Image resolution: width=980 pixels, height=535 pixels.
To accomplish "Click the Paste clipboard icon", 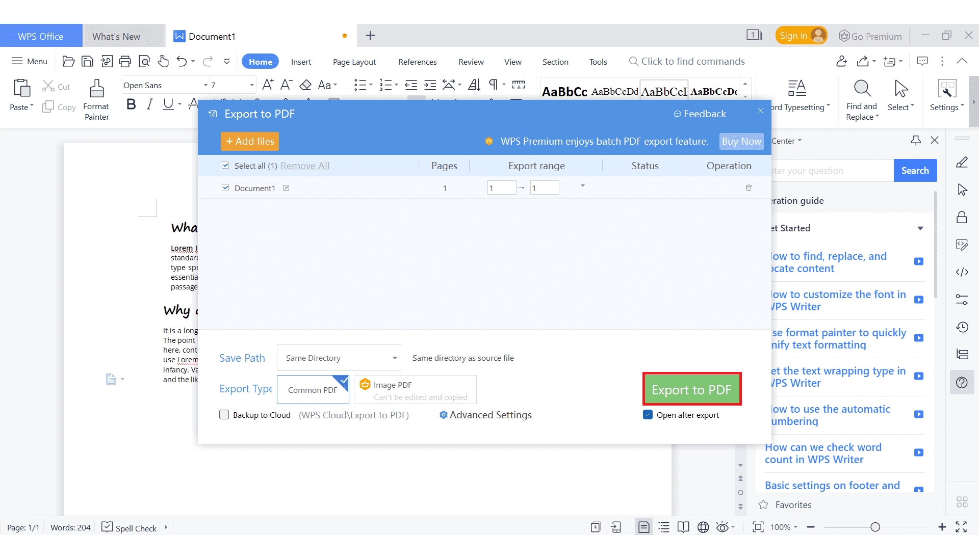I will 21,88.
